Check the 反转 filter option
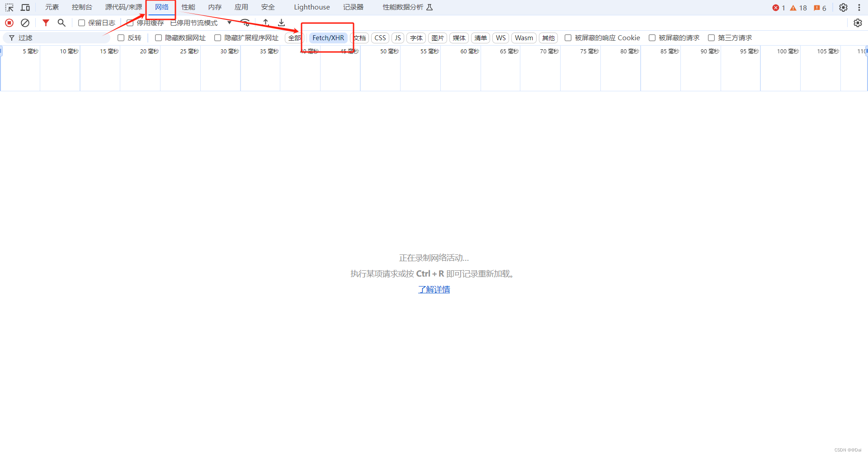 coord(121,38)
